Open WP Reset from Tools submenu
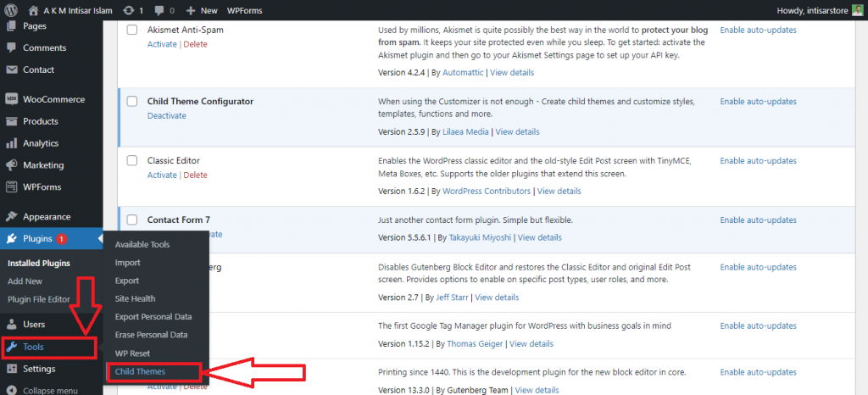868x395 pixels. pos(132,353)
